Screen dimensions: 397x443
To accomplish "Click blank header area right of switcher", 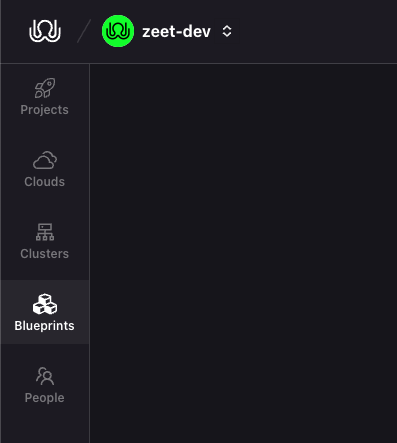I will 318,31.
